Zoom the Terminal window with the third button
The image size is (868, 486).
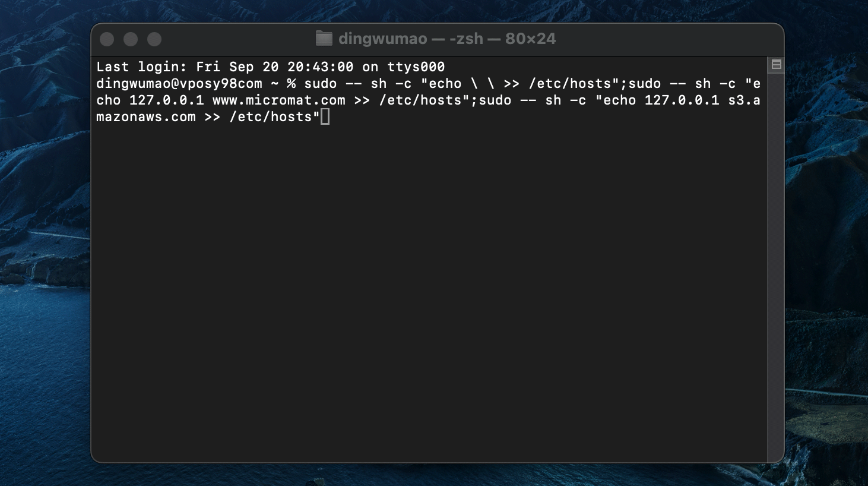(x=154, y=39)
